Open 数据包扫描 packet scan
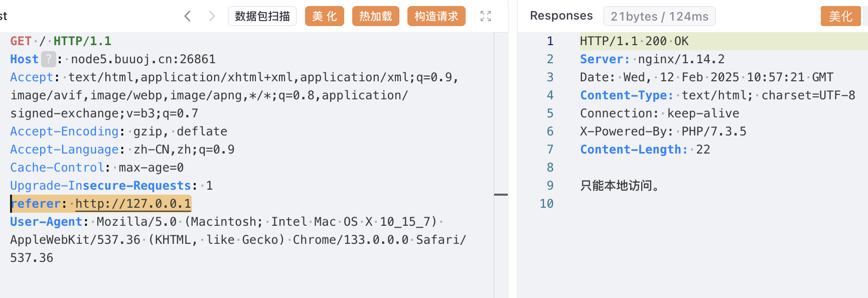Viewport: 868px width, 298px height. (262, 16)
